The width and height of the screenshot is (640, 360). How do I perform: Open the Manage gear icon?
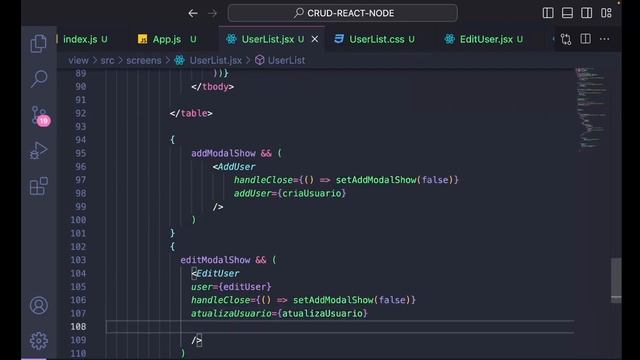coord(39,340)
